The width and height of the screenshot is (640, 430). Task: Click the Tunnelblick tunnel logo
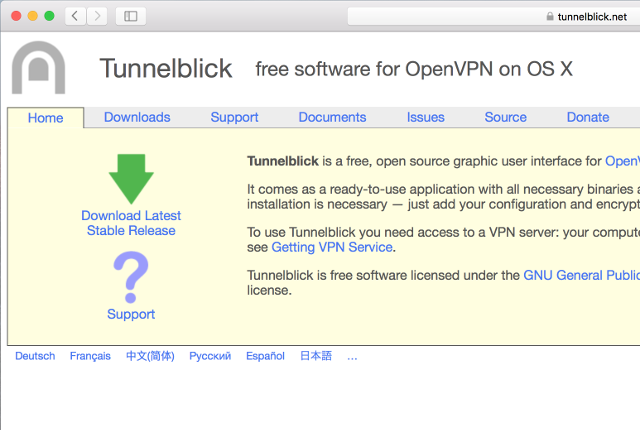[x=38, y=69]
